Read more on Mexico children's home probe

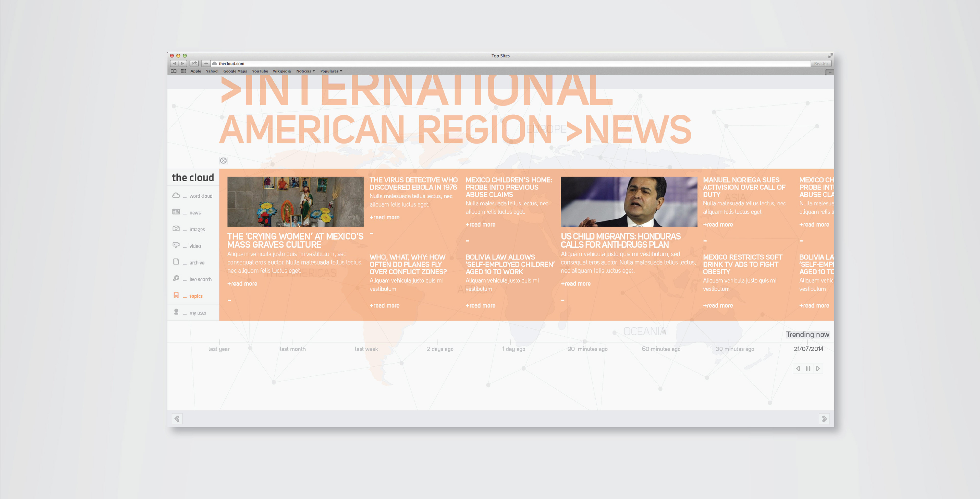tap(480, 224)
